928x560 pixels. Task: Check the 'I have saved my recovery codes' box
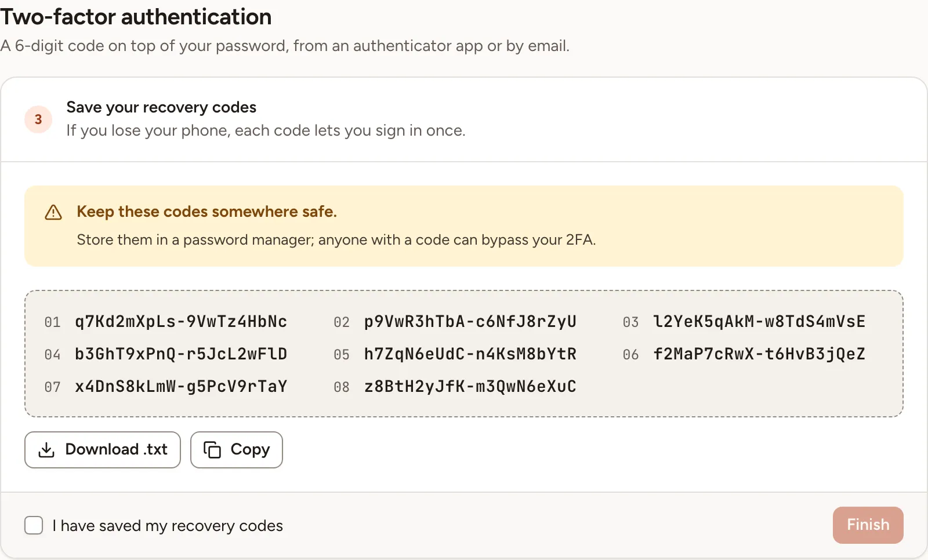[34, 525]
